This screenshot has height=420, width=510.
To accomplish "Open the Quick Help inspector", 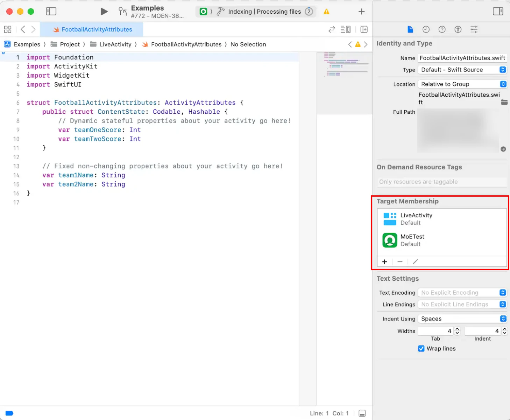I will coord(442,29).
